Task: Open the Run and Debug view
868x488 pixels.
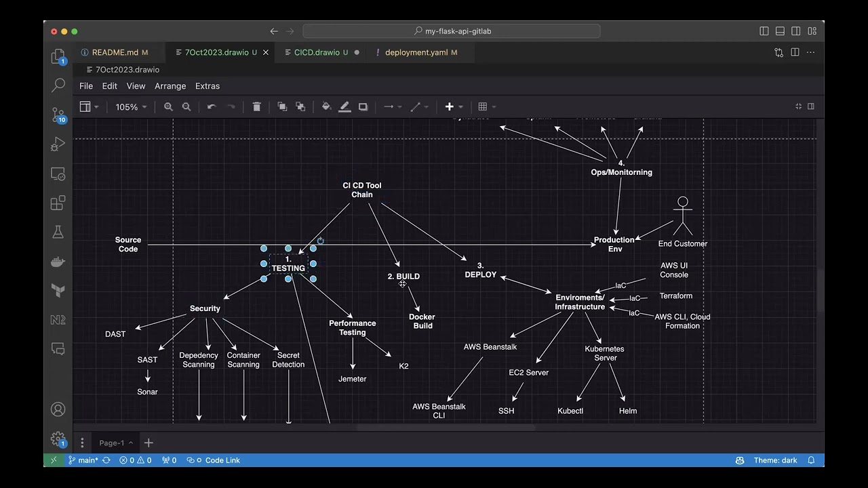Action: tap(58, 144)
